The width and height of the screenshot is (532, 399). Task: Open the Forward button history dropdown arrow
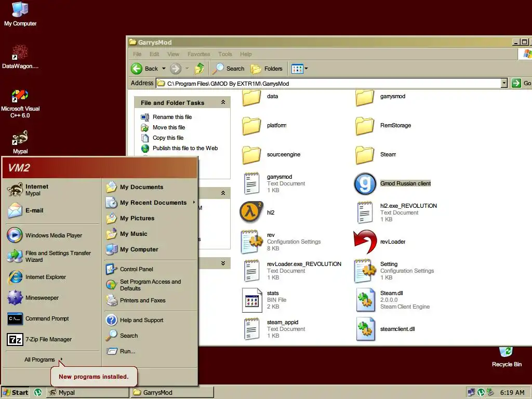pyautogui.click(x=187, y=69)
